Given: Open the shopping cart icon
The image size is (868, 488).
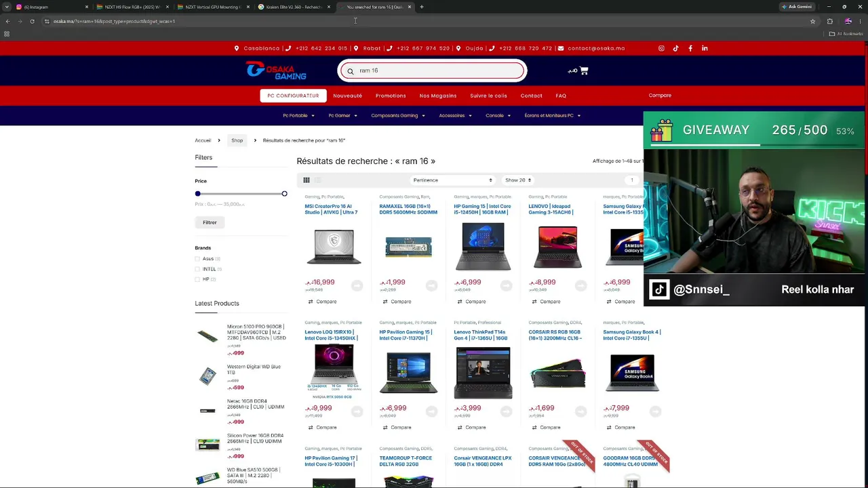Looking at the screenshot, I should point(584,70).
